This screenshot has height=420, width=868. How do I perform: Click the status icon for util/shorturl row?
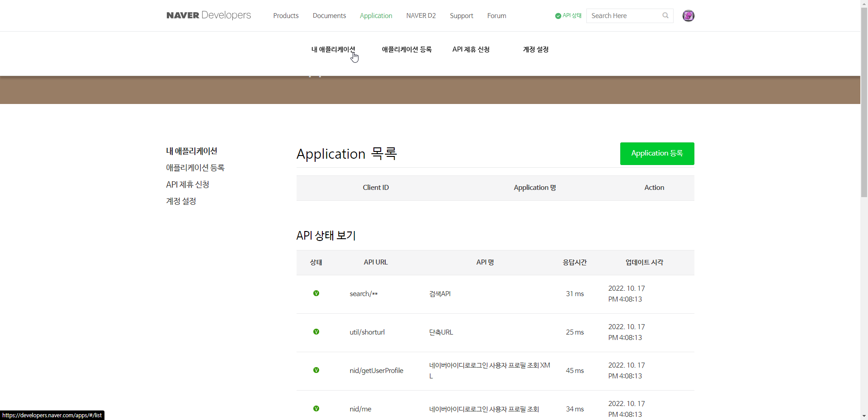(316, 332)
